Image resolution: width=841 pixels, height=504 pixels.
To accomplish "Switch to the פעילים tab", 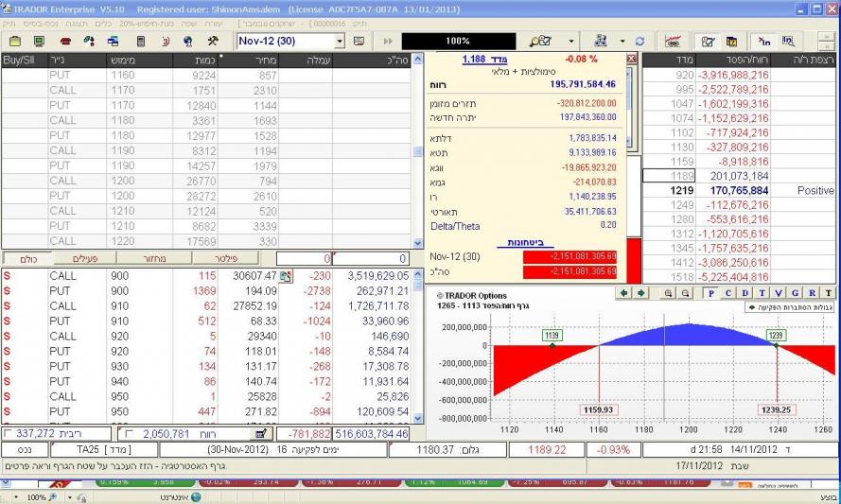I will pyautogui.click(x=75, y=257).
